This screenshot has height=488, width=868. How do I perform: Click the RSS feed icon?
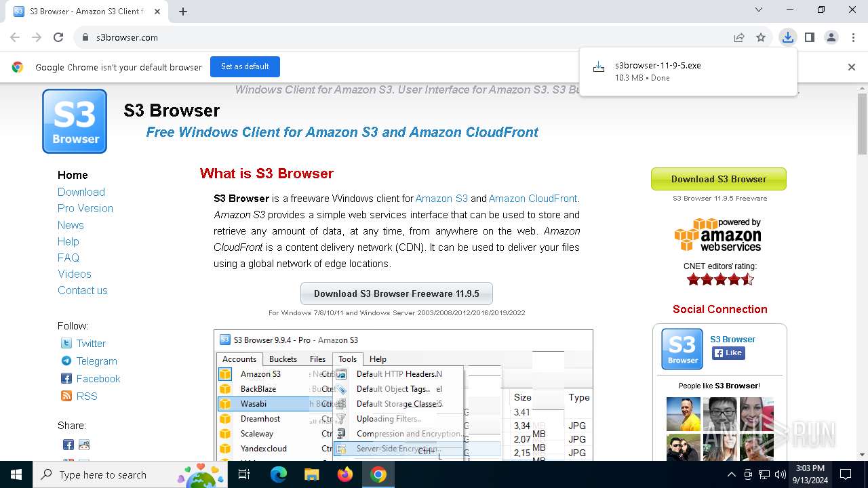click(x=66, y=396)
